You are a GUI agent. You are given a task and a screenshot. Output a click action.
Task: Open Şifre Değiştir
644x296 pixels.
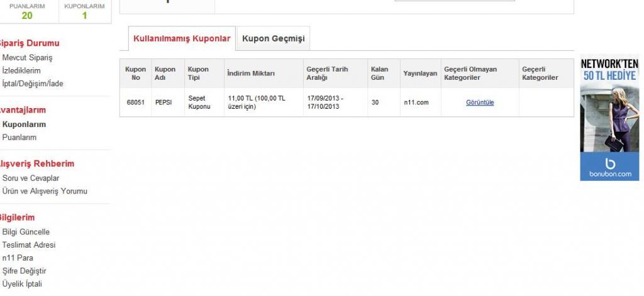click(x=24, y=271)
